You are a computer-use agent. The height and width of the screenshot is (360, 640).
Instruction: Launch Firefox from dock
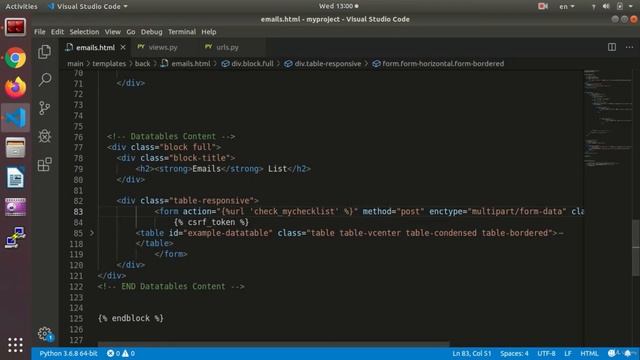[16, 88]
